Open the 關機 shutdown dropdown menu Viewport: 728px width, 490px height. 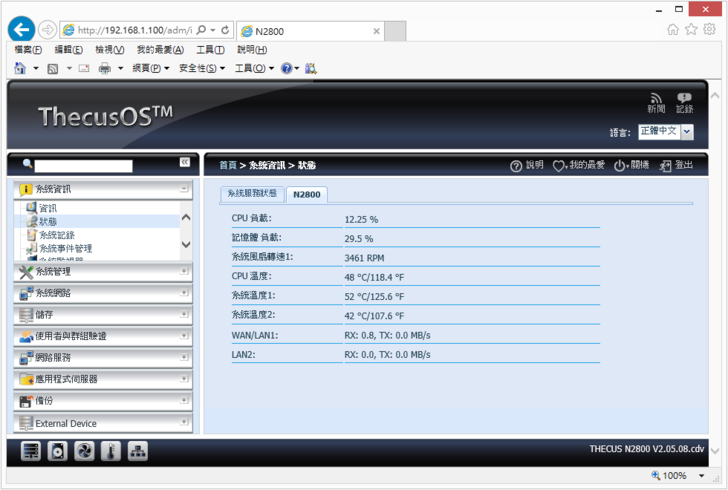[x=631, y=165]
